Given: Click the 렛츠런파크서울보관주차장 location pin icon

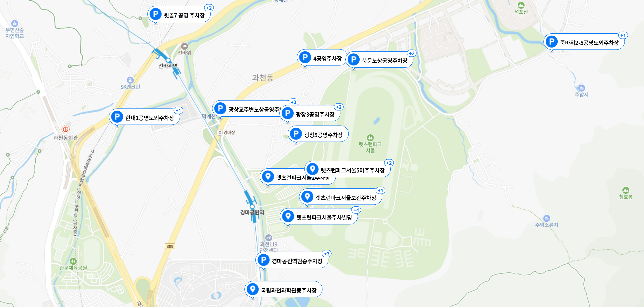Looking at the screenshot, I should pos(307,197).
